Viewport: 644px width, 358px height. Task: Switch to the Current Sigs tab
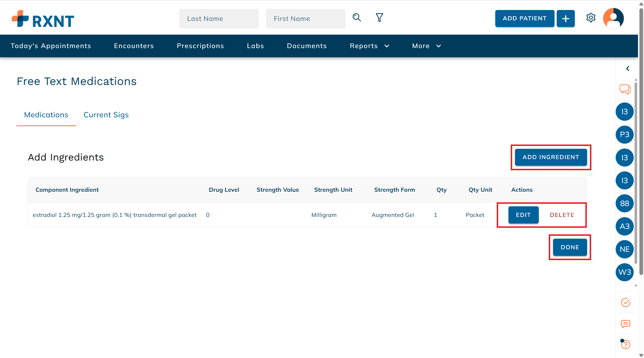(x=106, y=115)
